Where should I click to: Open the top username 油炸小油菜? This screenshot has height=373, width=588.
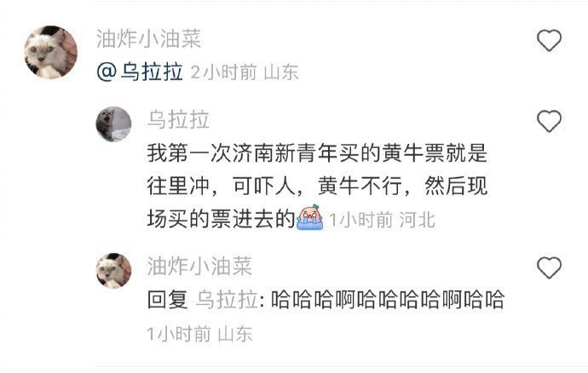coord(149,39)
